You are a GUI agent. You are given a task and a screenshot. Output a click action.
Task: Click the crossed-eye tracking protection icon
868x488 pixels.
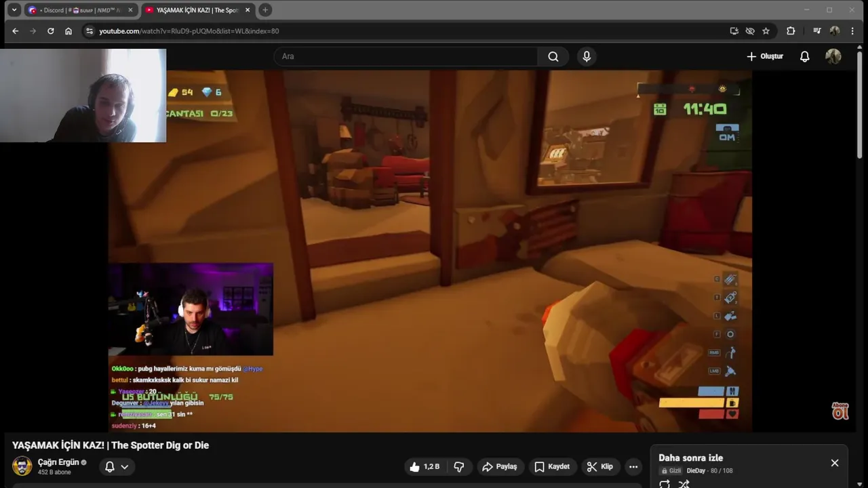pos(750,30)
